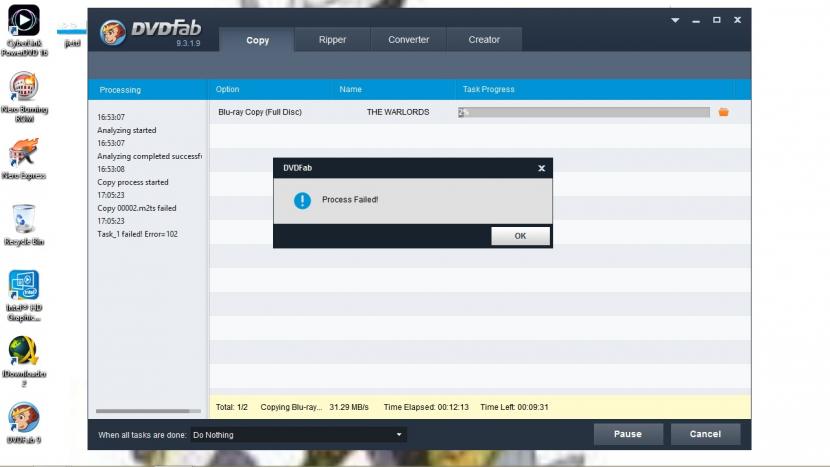Close the Process Failed dialog with X
Screen dimensions: 830x467
tap(542, 168)
